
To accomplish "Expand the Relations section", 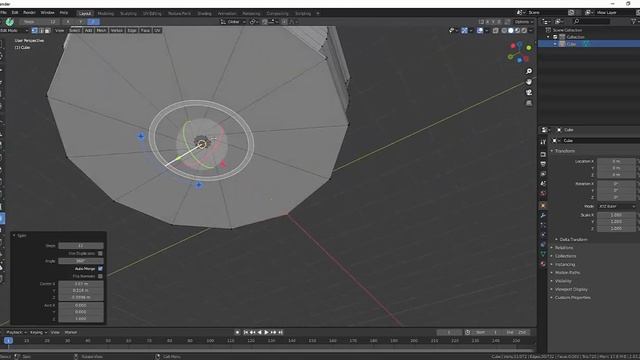I will pos(564,248).
